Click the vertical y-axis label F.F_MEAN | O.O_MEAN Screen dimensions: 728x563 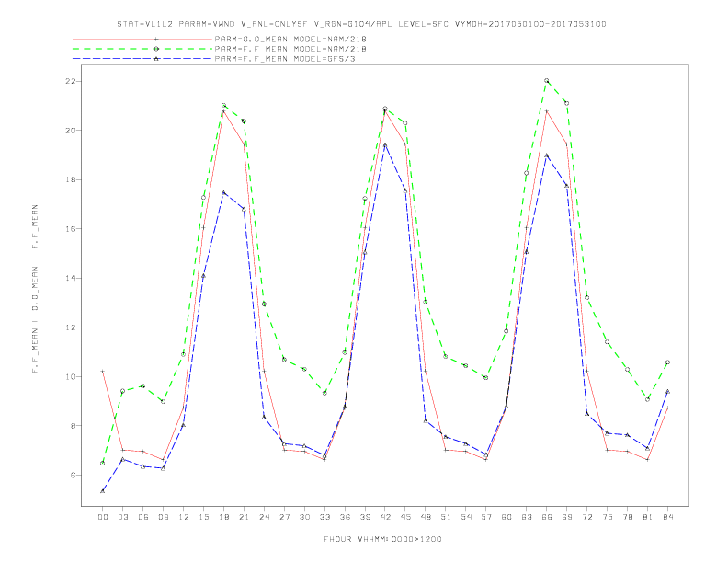pos(35,289)
